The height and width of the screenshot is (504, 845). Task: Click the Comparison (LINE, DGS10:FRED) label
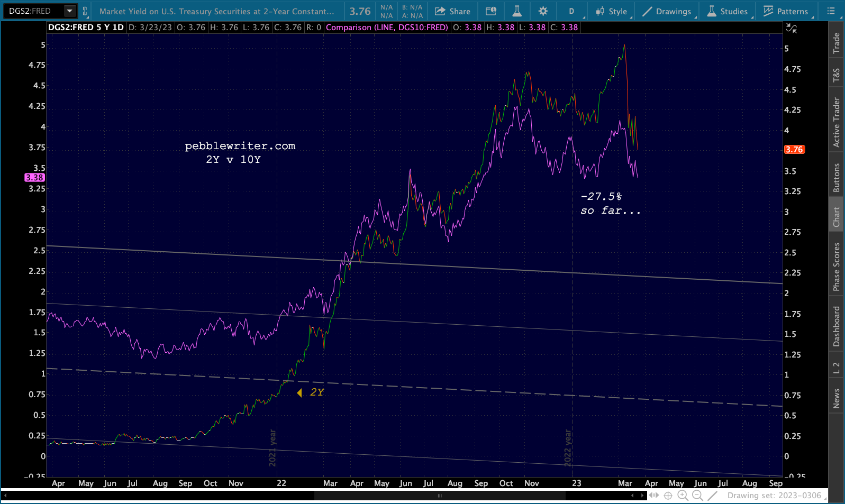(x=387, y=28)
